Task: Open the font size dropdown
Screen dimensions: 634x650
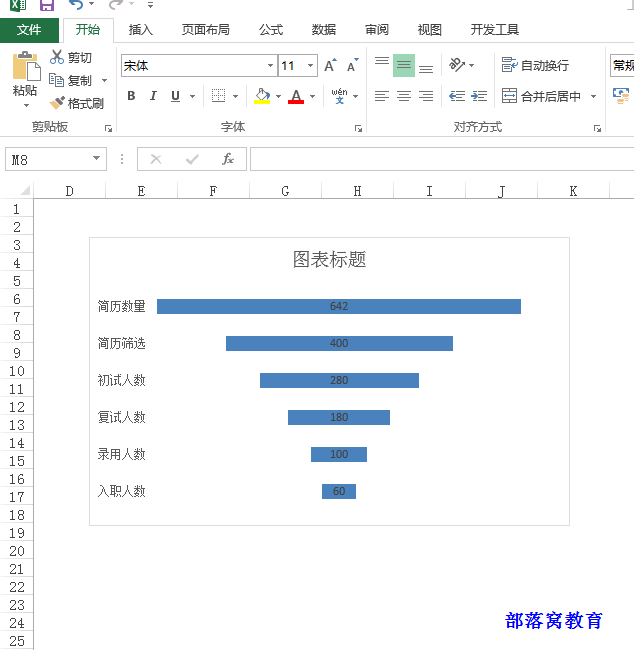Action: click(310, 65)
